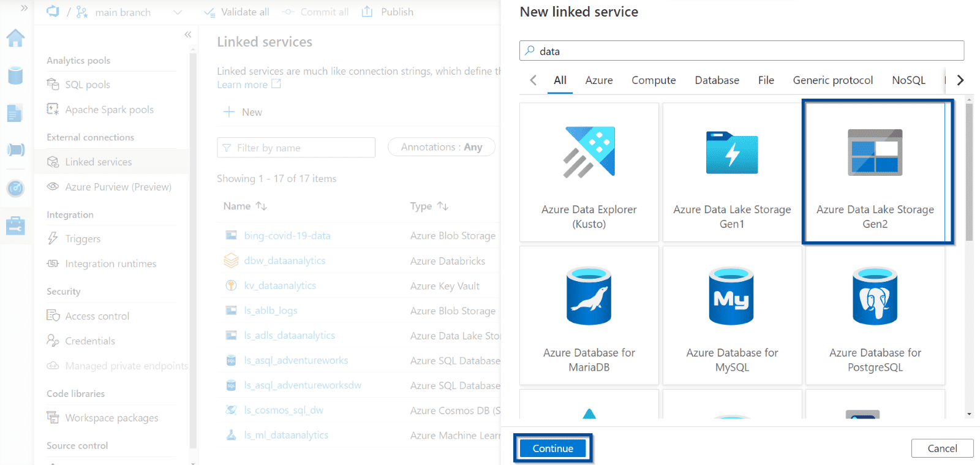Open the Develop hub document icon

click(x=15, y=113)
